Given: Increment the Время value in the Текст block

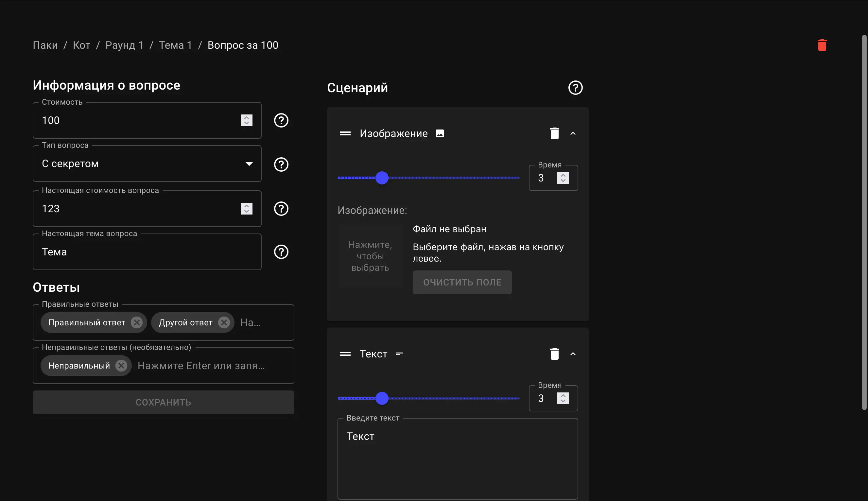Looking at the screenshot, I should click(x=563, y=395).
